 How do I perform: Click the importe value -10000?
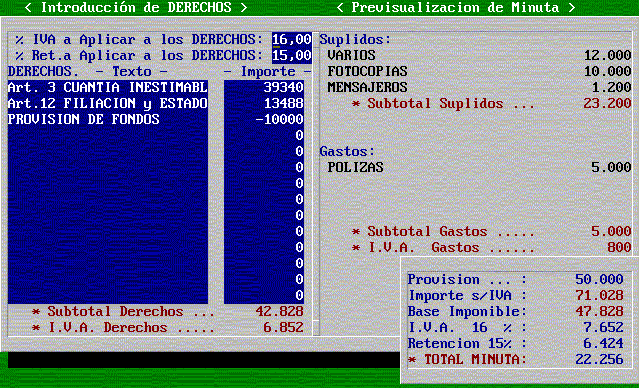point(279,119)
